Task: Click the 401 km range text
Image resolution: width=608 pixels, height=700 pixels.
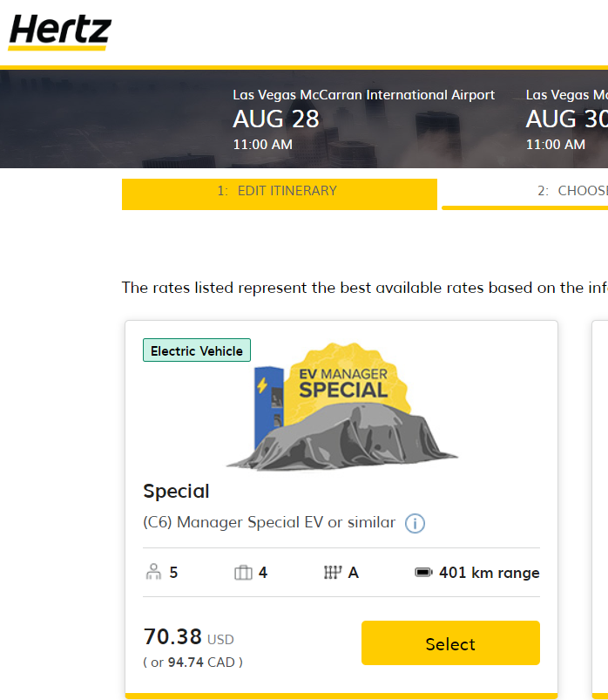Action: [490, 573]
